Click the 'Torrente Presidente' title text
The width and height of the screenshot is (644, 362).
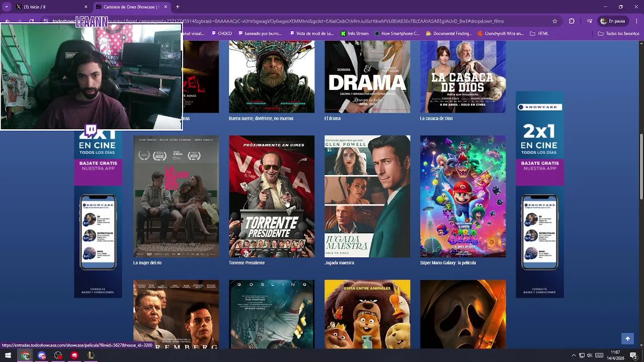coord(247,263)
